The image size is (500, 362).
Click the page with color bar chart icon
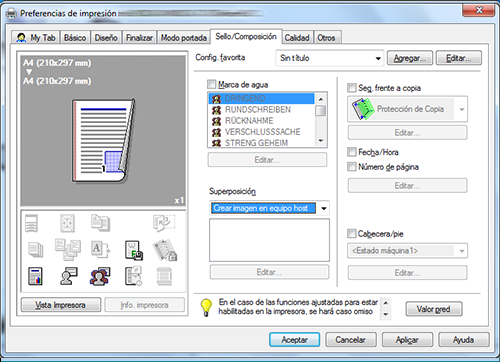click(x=35, y=276)
